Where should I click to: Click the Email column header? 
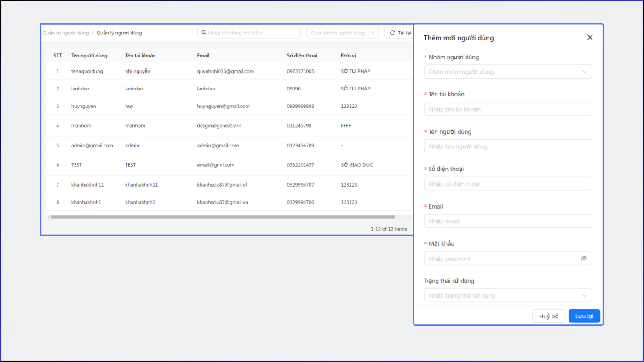coord(203,56)
